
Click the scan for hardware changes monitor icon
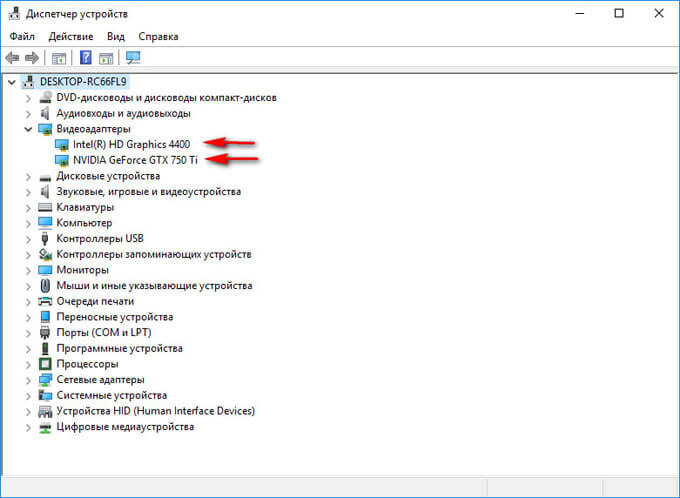[133, 58]
